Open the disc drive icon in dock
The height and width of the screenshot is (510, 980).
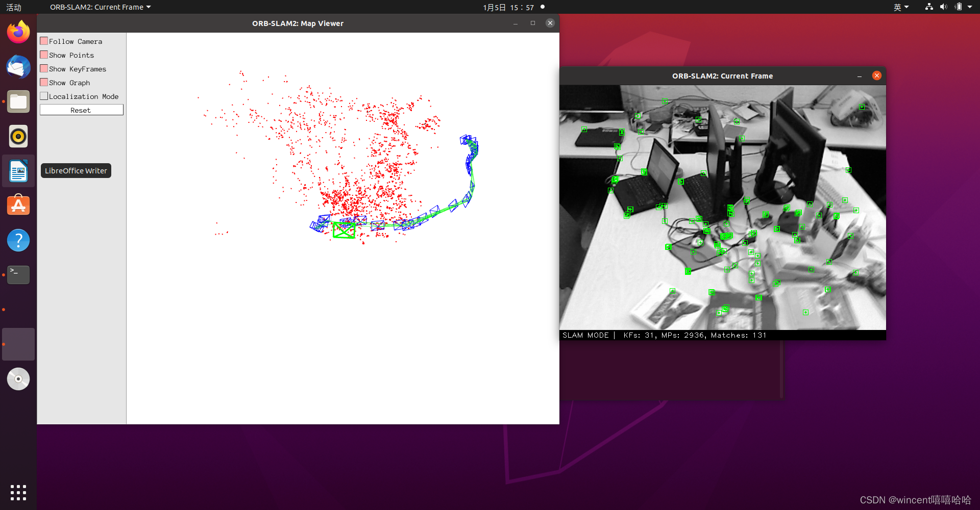click(x=18, y=379)
